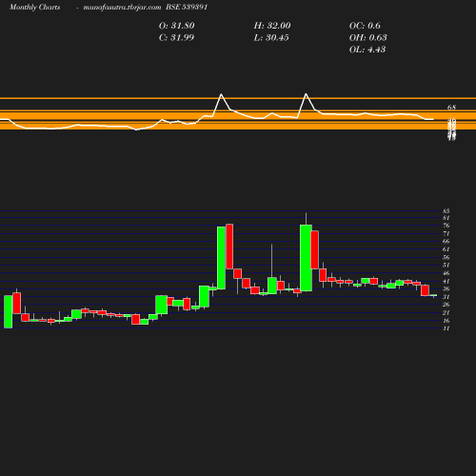Click the first green candle at chart start
Screen dimensions: 476x476
9,311
